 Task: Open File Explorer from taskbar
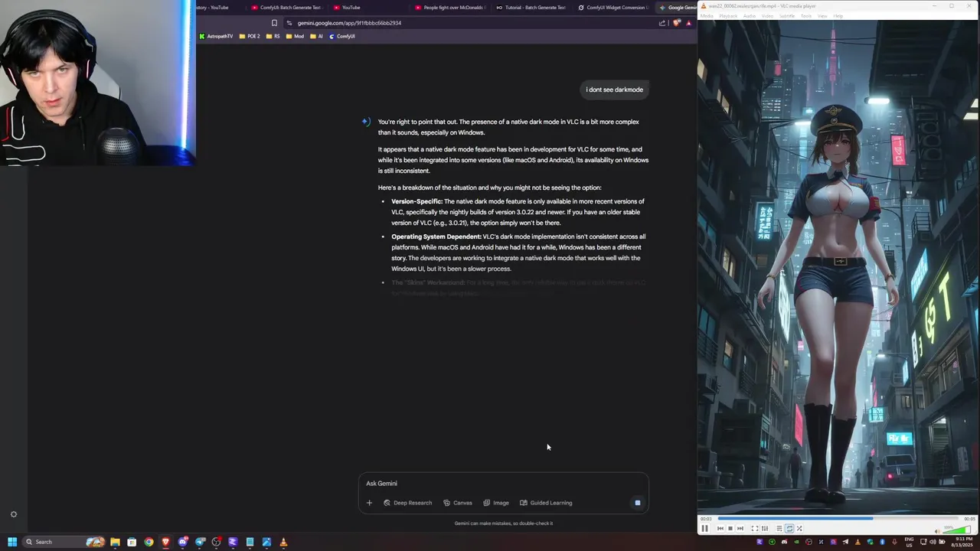click(115, 542)
